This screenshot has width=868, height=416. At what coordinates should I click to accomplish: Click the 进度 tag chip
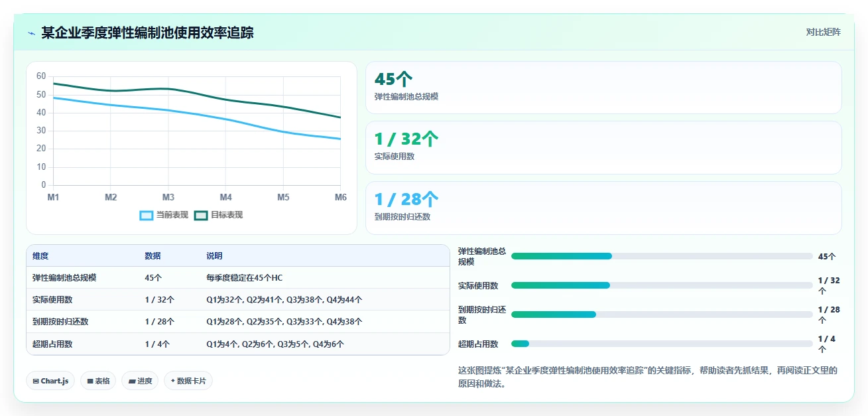click(140, 381)
